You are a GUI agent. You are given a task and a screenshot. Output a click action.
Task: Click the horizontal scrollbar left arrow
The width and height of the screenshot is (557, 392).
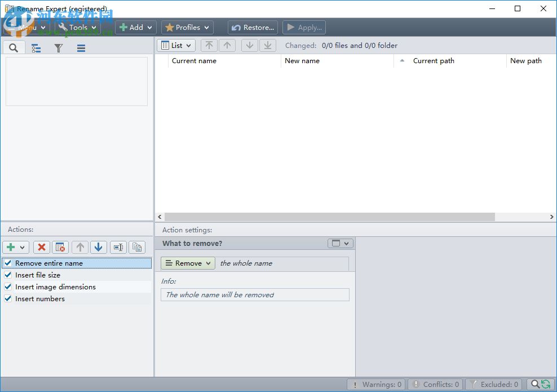click(160, 217)
